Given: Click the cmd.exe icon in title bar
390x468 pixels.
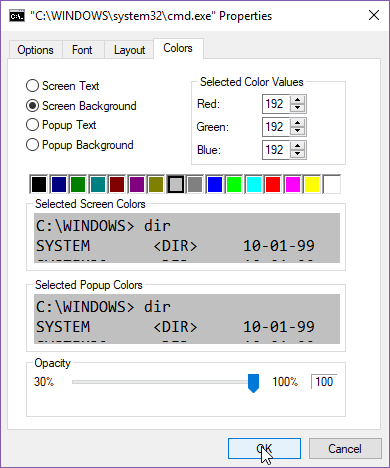Looking at the screenshot, I should point(17,16).
